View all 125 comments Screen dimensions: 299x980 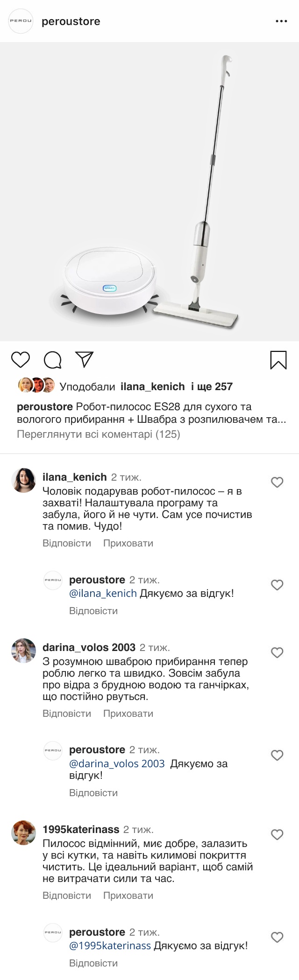coord(98,434)
